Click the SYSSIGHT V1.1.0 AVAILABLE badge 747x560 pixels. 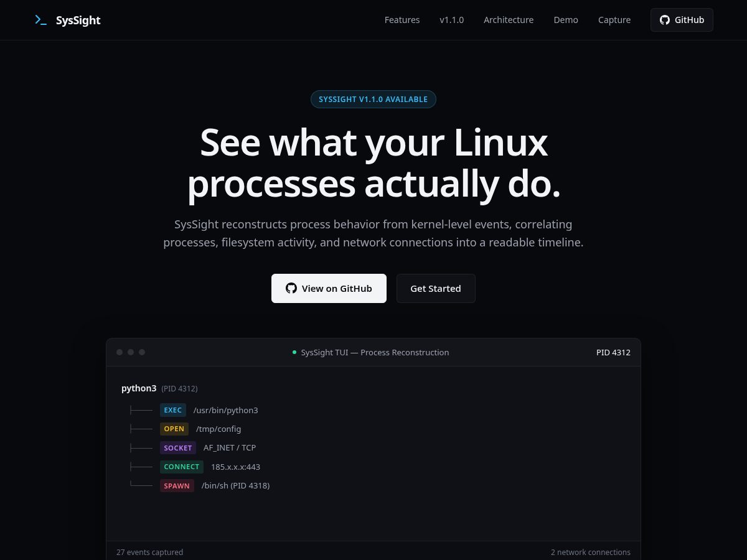(374, 99)
